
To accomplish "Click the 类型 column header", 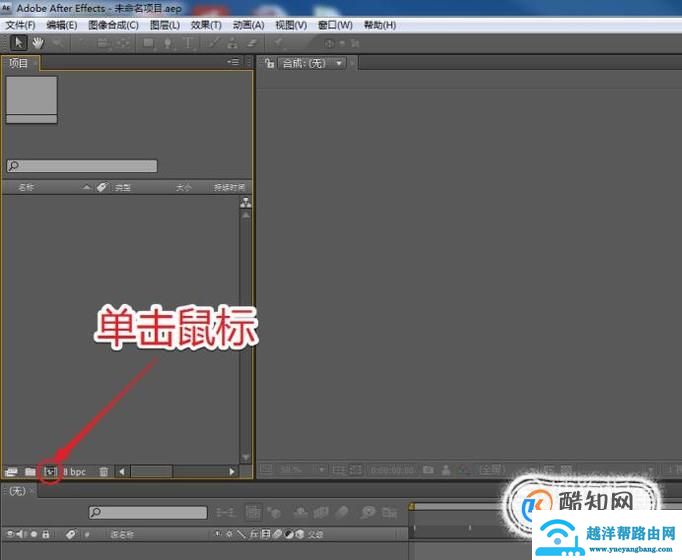I will [x=122, y=187].
